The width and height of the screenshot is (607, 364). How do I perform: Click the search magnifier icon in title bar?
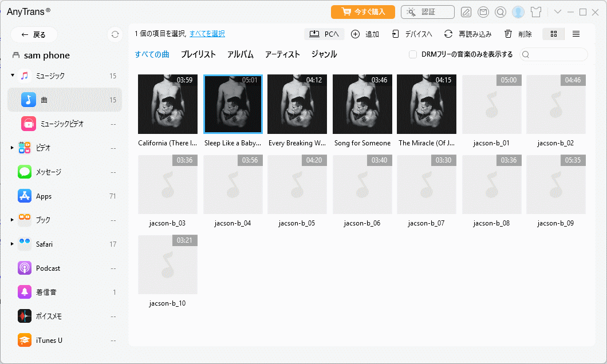pos(500,13)
